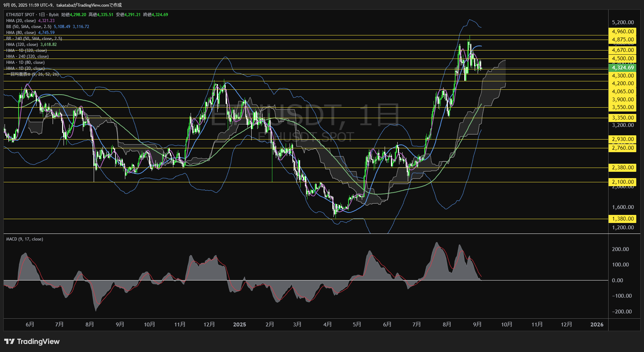The image size is (644, 352).
Task: Click the 4月 label on the time axis
Action: point(327,325)
